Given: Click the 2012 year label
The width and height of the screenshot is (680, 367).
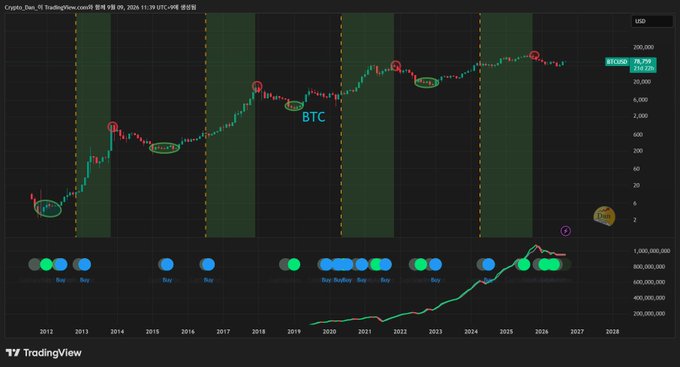Looking at the screenshot, I should [x=46, y=331].
